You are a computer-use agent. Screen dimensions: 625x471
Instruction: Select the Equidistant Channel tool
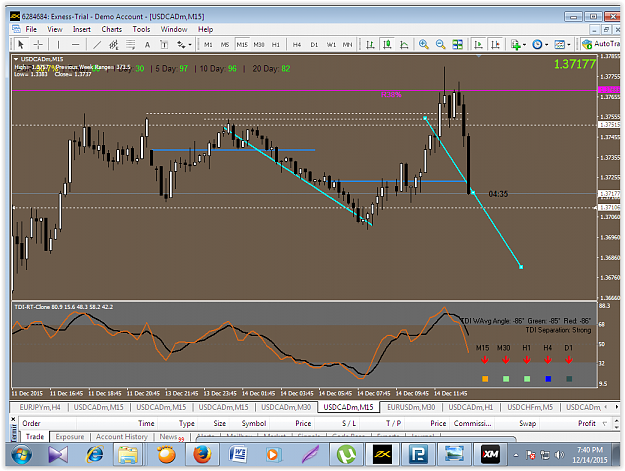tap(114, 44)
